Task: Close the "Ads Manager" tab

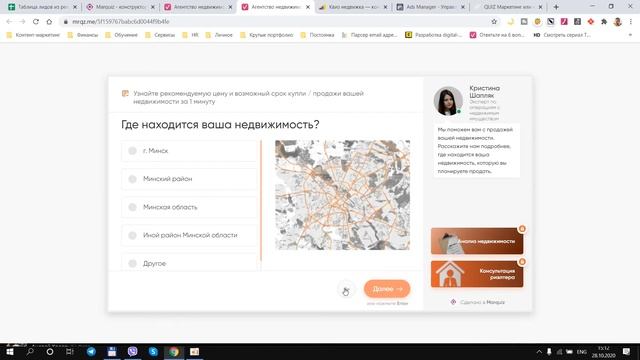Action: click(x=463, y=7)
